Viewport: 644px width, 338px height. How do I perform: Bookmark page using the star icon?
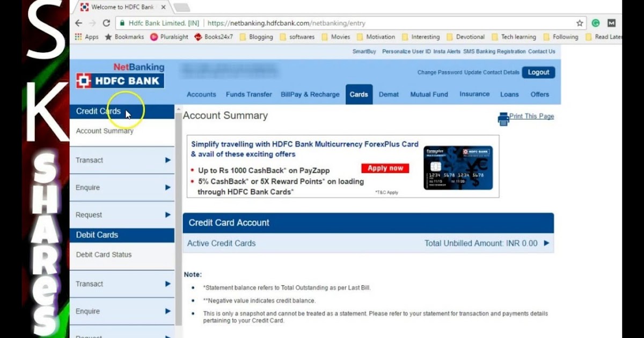tap(580, 23)
